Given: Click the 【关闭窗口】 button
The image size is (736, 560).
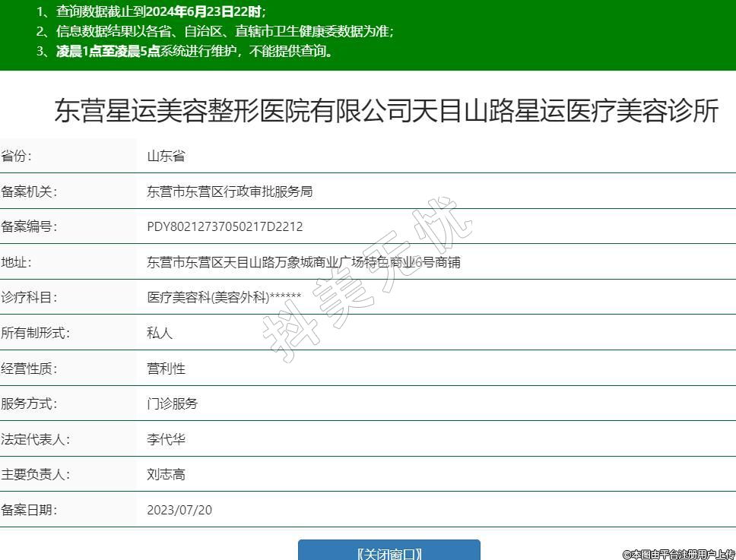Looking at the screenshot, I should pyautogui.click(x=389, y=552).
